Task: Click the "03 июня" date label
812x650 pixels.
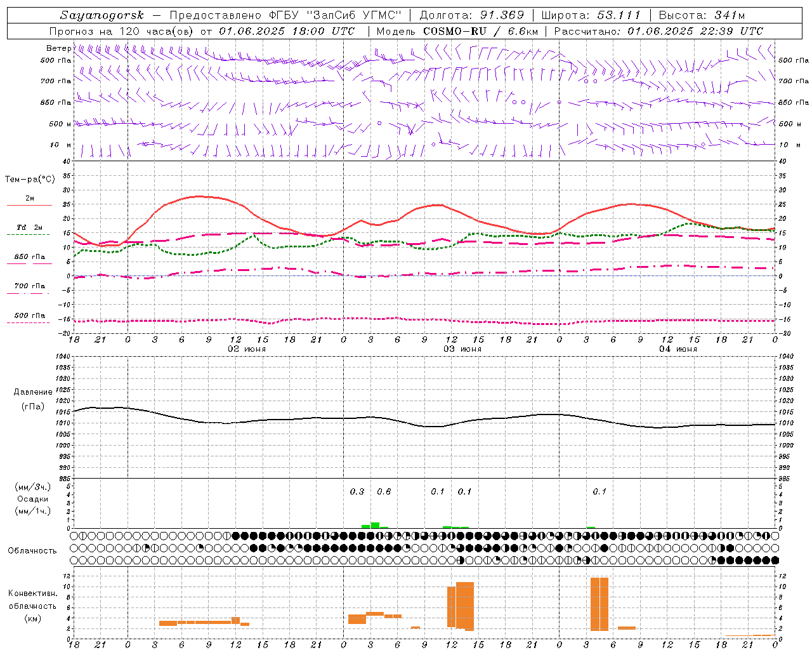Action: [462, 349]
